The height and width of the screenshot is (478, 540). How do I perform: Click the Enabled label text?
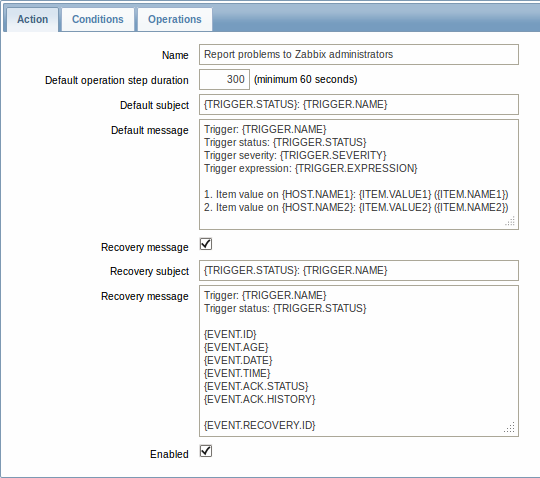(x=169, y=454)
